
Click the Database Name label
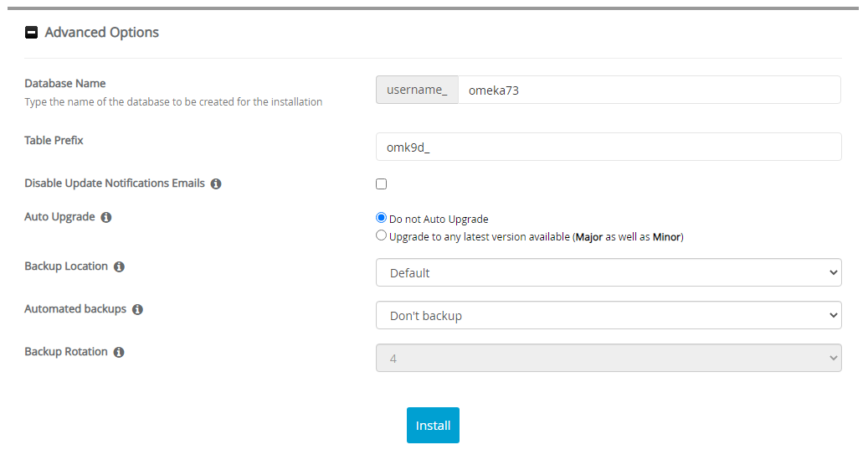point(65,84)
